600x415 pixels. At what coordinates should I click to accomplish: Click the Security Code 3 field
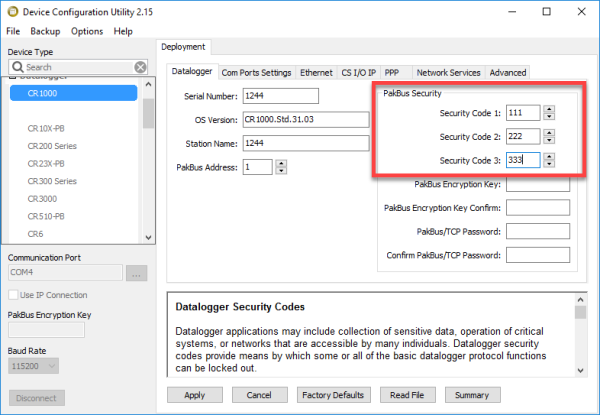click(523, 160)
